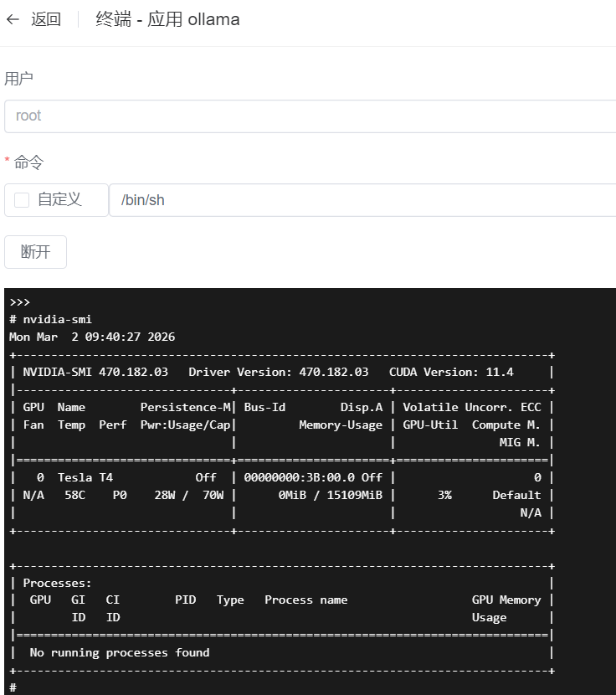Click the 自定义 label text

59,200
